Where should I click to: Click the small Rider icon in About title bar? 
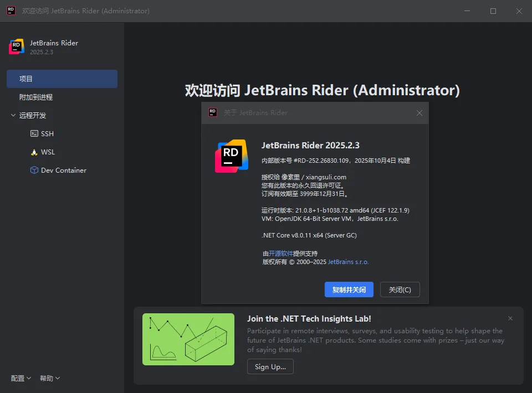point(213,112)
